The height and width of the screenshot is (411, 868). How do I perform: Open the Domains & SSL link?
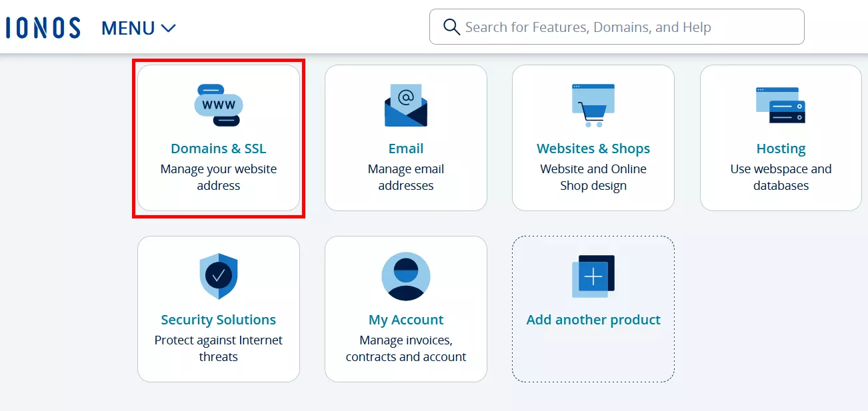pyautogui.click(x=219, y=149)
